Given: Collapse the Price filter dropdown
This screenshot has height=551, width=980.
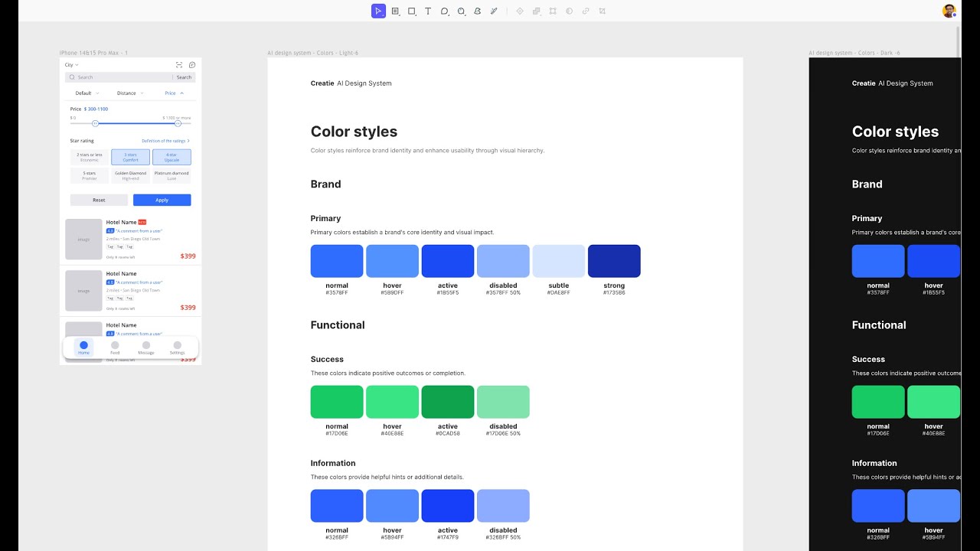Looking at the screenshot, I should coord(174,93).
